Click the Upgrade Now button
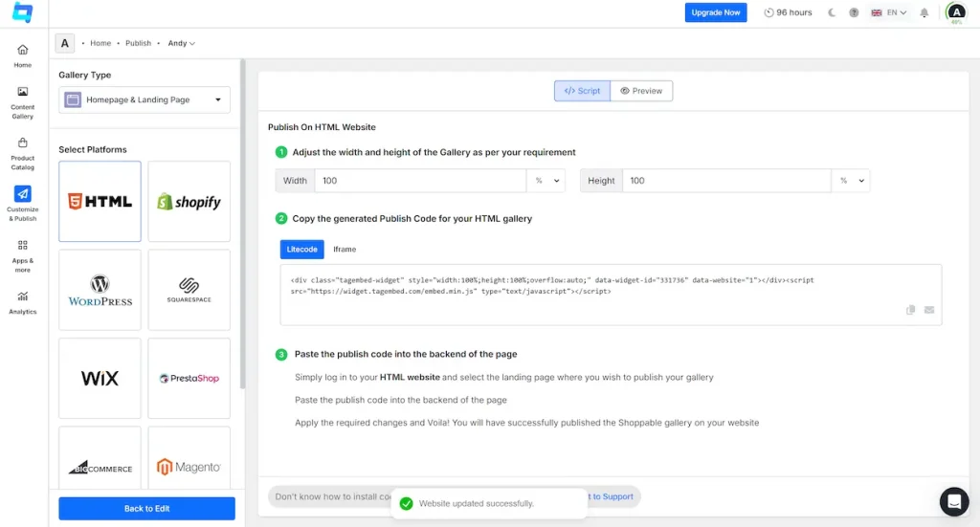The image size is (980, 527). coord(716,12)
